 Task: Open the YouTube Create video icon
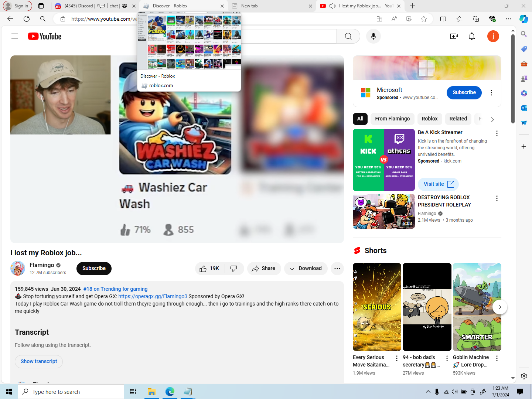454,36
